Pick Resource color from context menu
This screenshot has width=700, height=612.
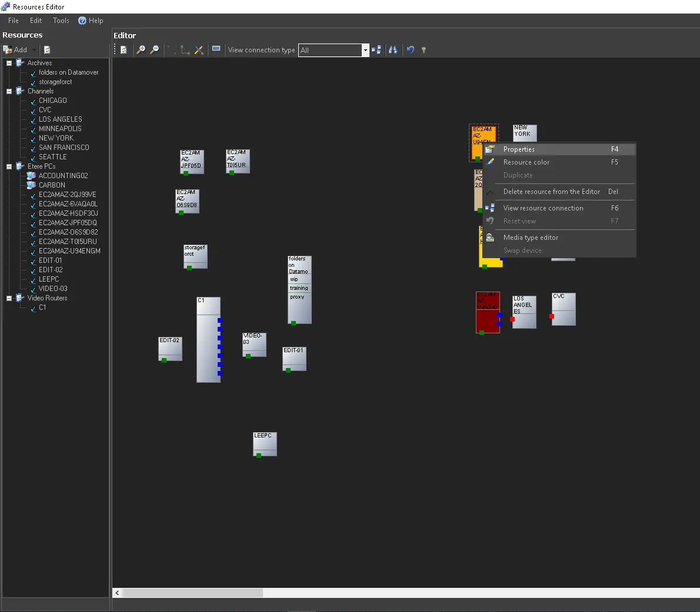click(526, 162)
